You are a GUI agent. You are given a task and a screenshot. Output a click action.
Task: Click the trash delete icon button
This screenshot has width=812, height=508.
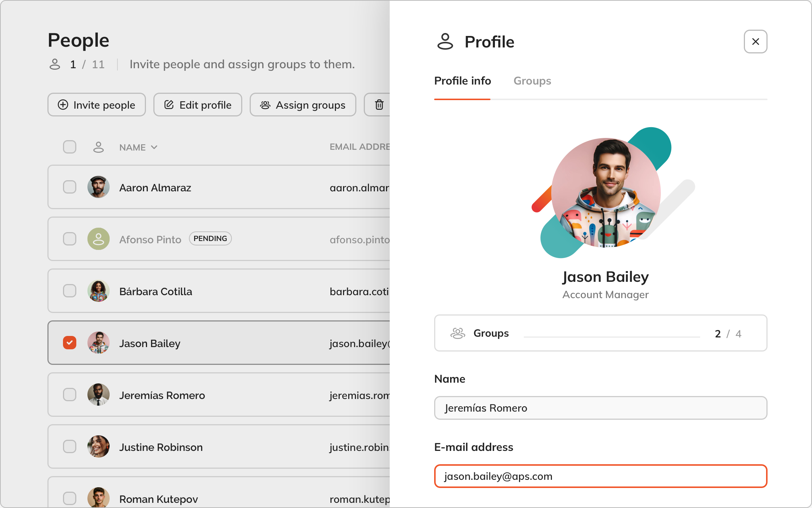(379, 105)
